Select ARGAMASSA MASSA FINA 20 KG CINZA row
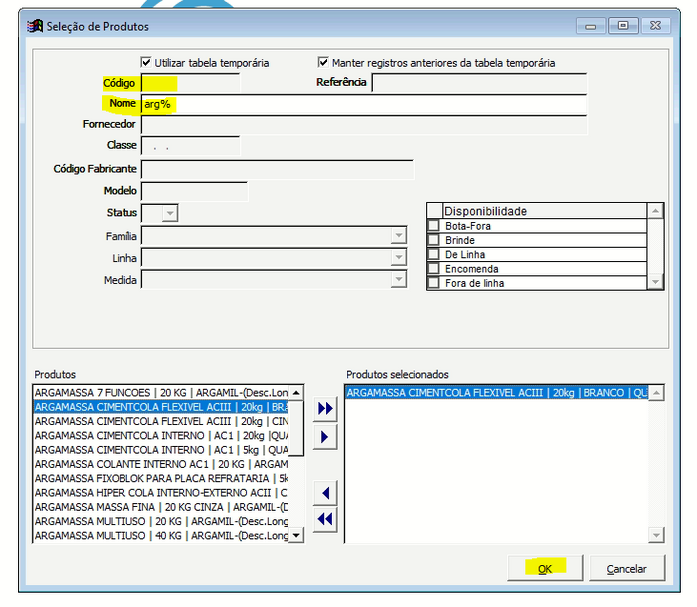This screenshot has width=697, height=607. point(161,507)
